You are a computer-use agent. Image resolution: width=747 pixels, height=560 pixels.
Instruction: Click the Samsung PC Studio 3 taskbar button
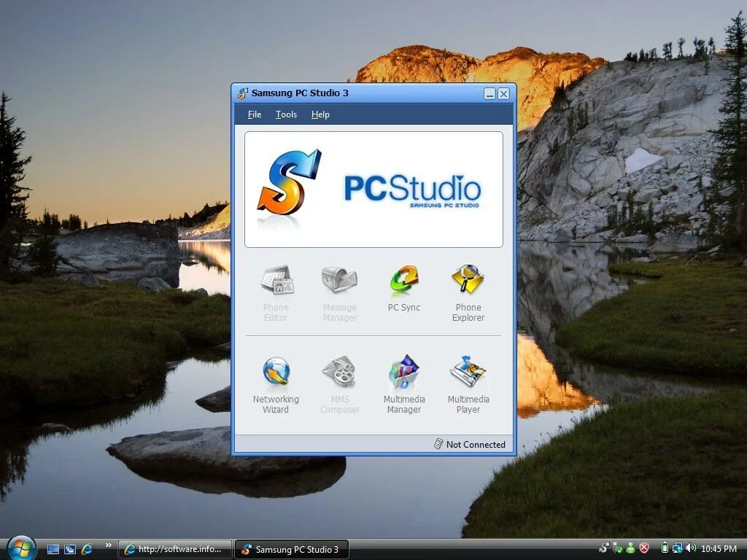pyautogui.click(x=292, y=549)
